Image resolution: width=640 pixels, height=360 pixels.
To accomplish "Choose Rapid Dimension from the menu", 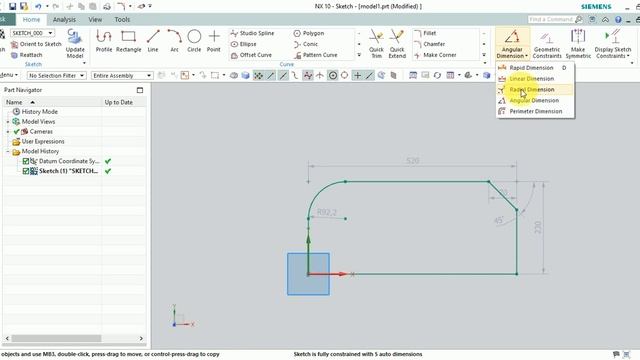I will click(535, 68).
